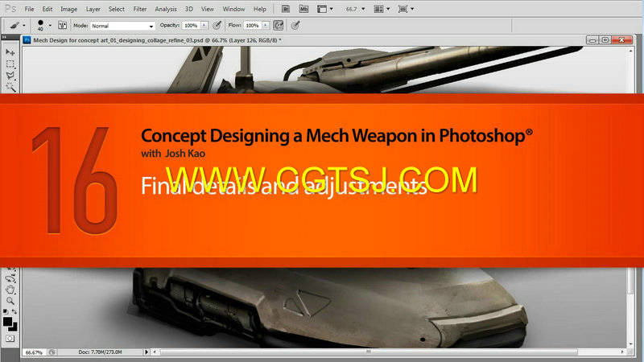Image resolution: width=644 pixels, height=362 pixels.
Task: Click the vertical scrollbar up arrow
Action: (631, 51)
